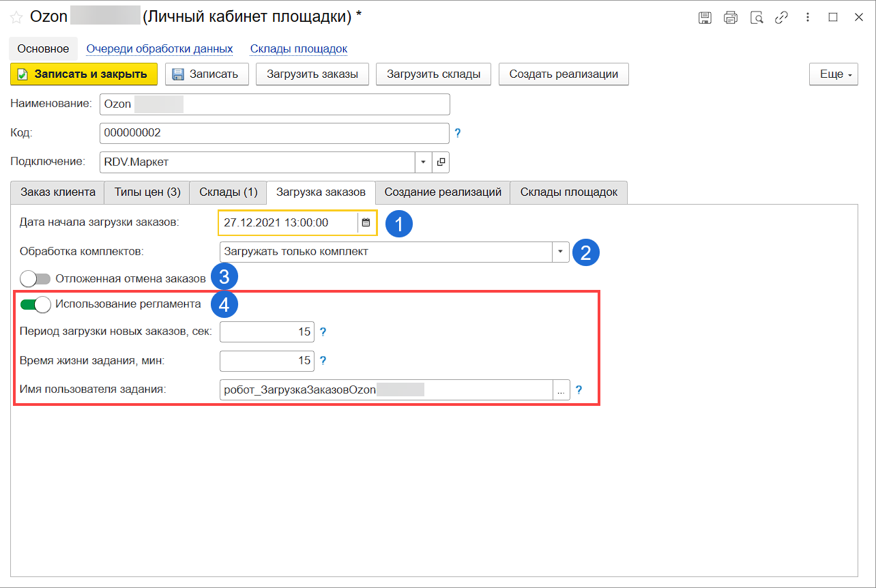Click help question mark beside Код field
This screenshot has width=876, height=588.
pyautogui.click(x=458, y=133)
